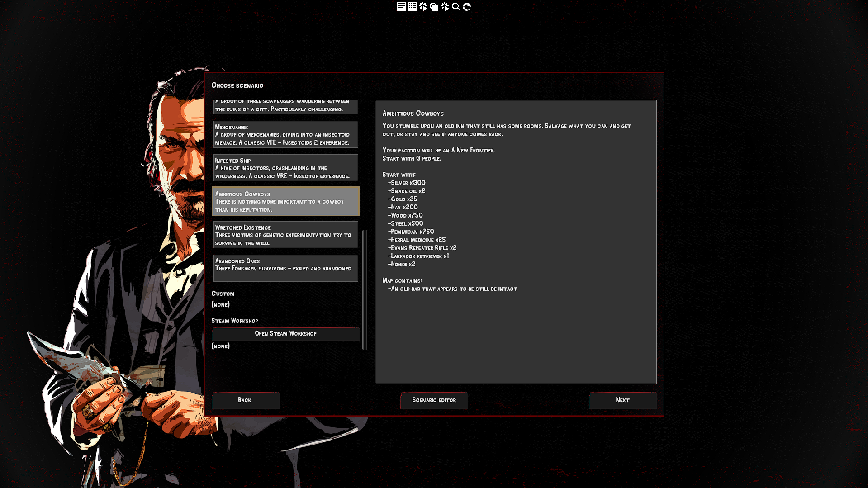Select the Mercenaries scenario
The width and height of the screenshot is (868, 488).
coord(286,134)
